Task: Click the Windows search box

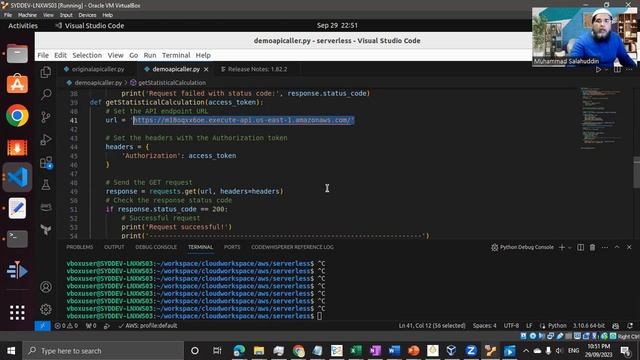Action: (103, 351)
